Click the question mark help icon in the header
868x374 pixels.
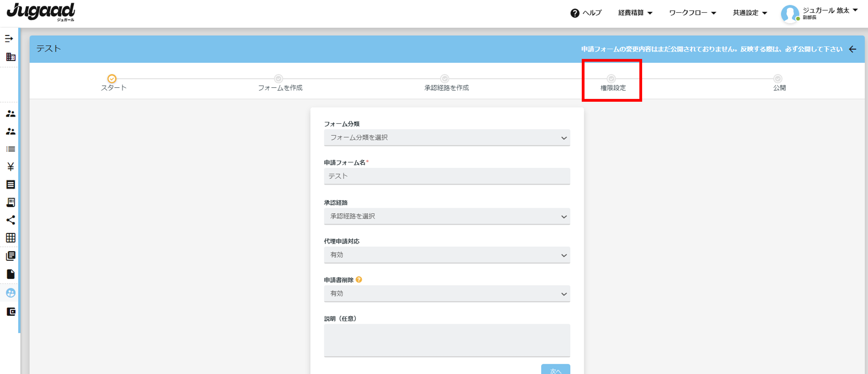(x=574, y=13)
